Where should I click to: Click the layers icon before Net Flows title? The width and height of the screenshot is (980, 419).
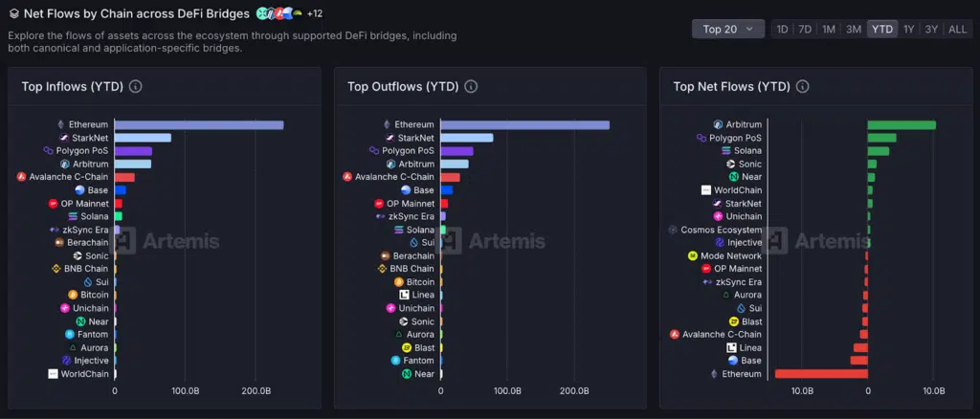[13, 14]
